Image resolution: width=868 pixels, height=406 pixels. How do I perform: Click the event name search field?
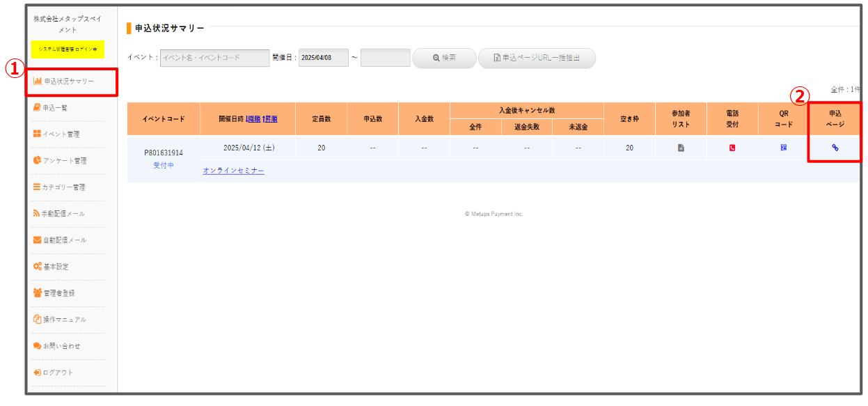pyautogui.click(x=214, y=58)
